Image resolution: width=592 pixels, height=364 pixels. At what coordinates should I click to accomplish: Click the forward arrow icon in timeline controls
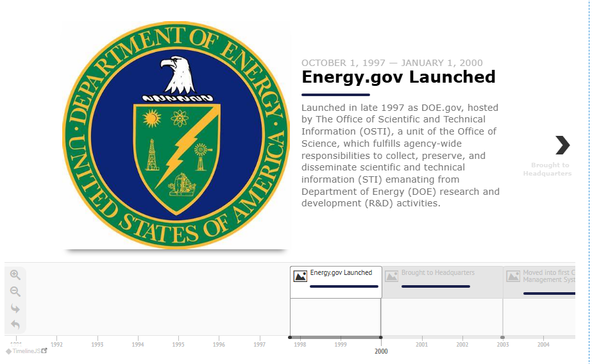coord(15,308)
